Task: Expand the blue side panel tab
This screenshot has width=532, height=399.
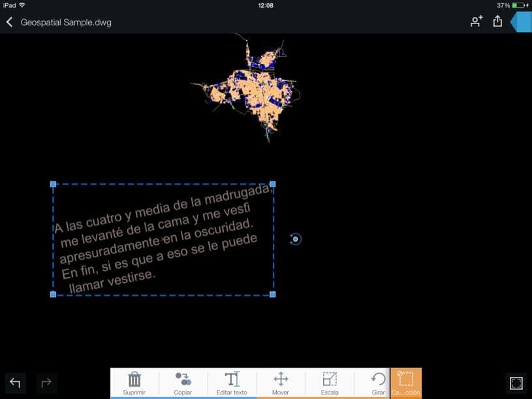Action: pos(522,22)
